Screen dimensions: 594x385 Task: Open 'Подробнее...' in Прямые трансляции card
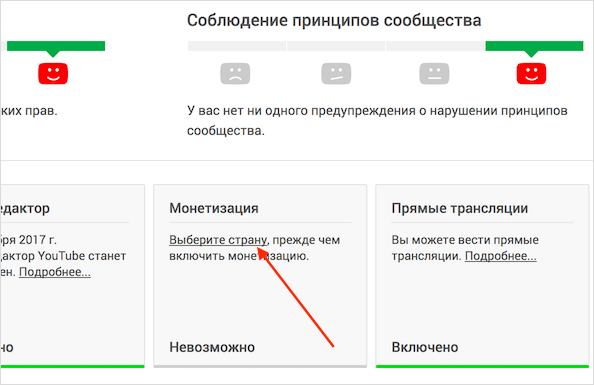pos(500,256)
